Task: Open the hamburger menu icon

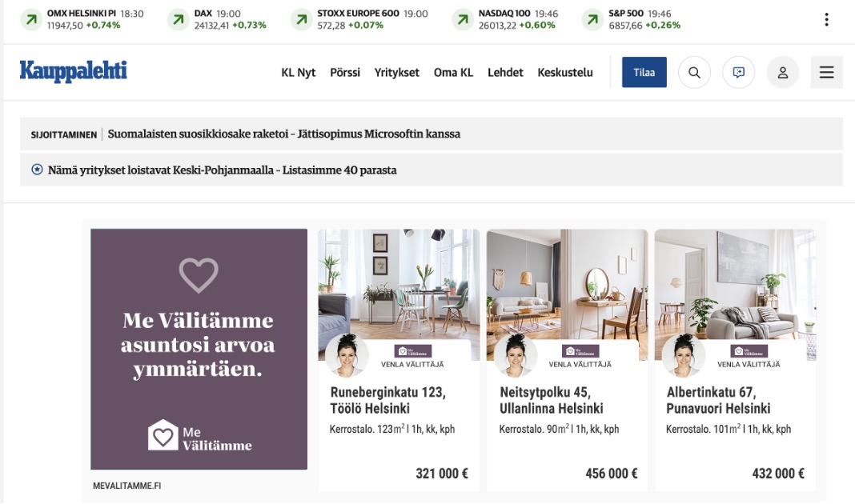Action: click(x=827, y=73)
